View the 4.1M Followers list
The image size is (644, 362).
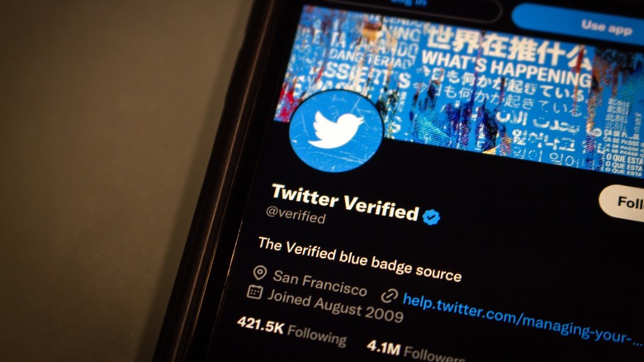coord(415,350)
